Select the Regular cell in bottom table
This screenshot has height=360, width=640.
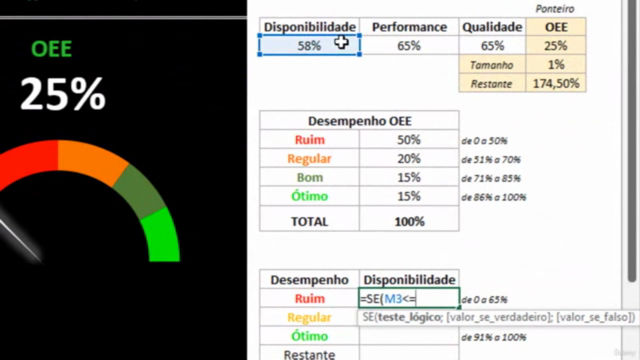(x=309, y=317)
